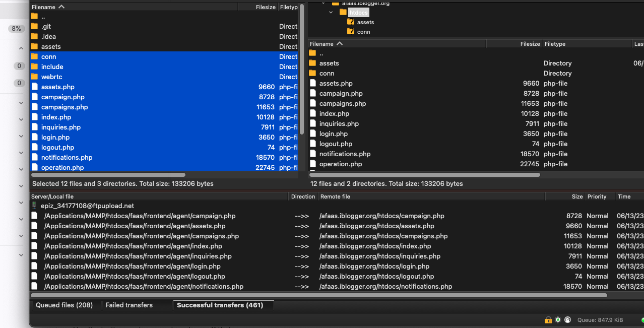Click the file icon of local operation.php

tap(34, 167)
